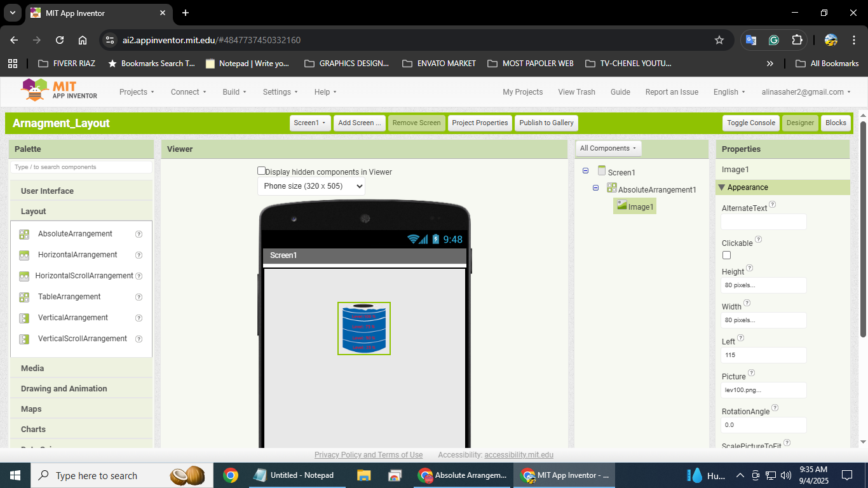Click the TableArrangement palette icon
This screenshot has width=868, height=488.
24,297
